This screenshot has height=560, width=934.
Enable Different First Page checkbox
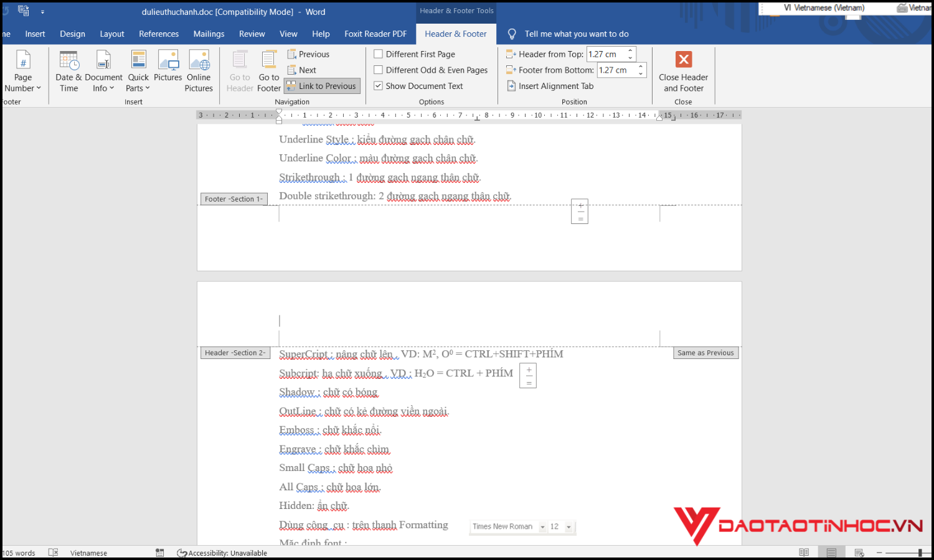[x=378, y=54]
